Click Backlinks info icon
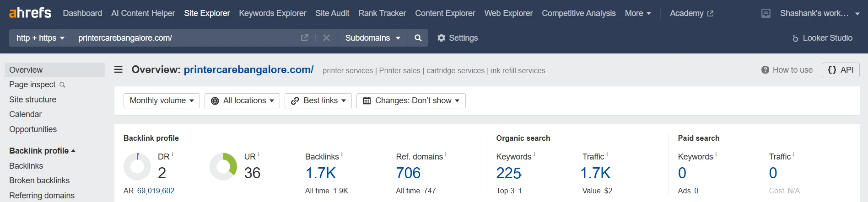This screenshot has height=202, width=868. point(342,154)
